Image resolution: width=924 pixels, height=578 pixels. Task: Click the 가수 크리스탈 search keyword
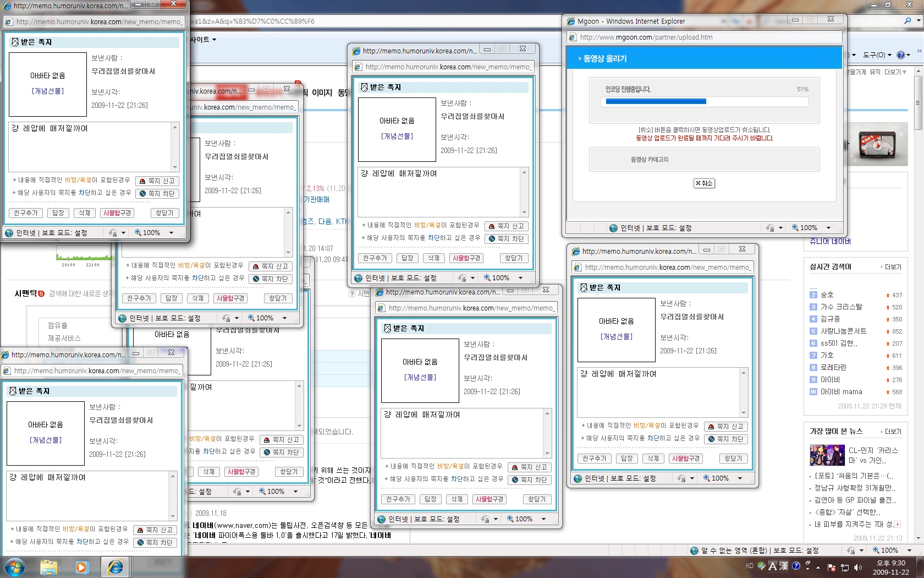point(841,307)
